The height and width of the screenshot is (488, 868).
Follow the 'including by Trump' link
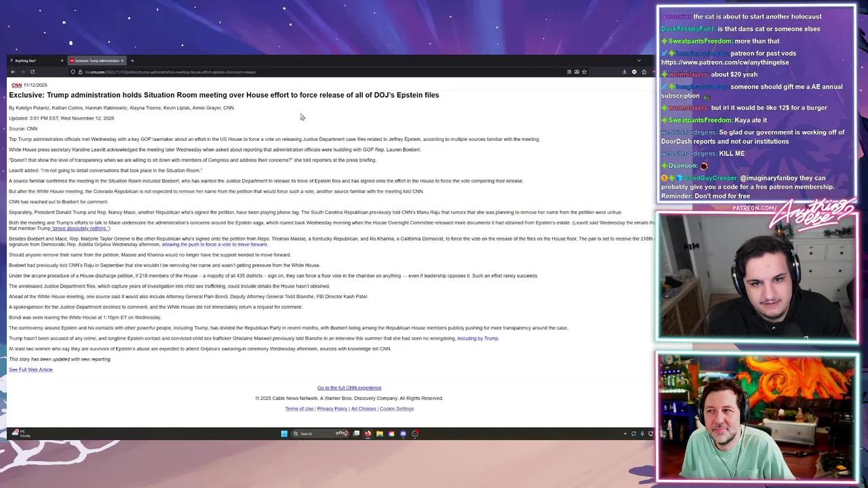click(478, 338)
